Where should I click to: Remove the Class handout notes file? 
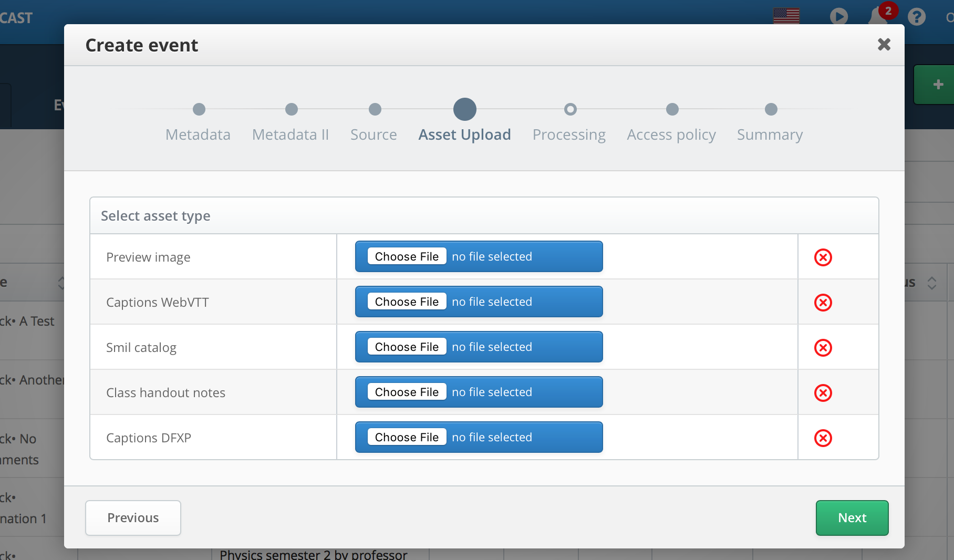[x=823, y=393]
